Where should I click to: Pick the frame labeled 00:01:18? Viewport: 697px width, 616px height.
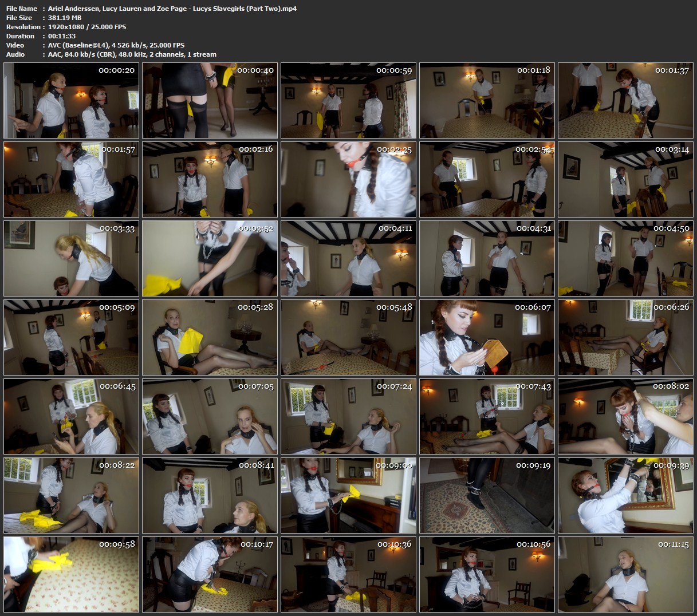point(487,101)
